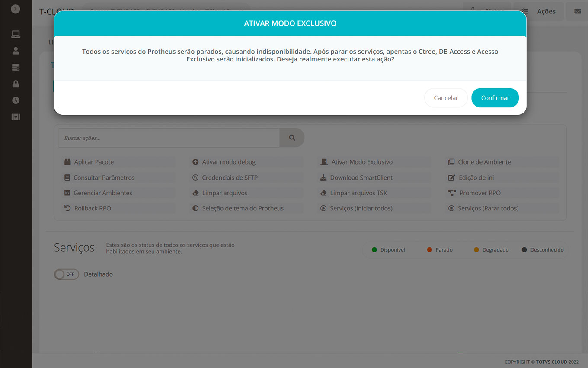588x368 pixels.
Task: Open the mail envelope icon in header
Action: click(x=577, y=11)
